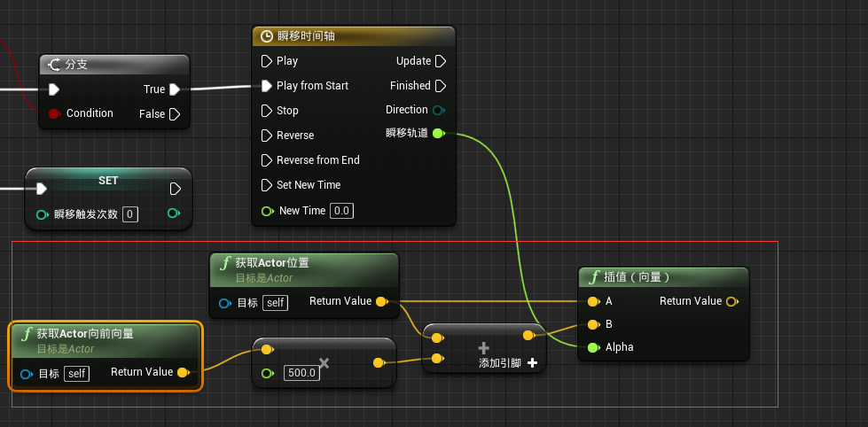
Task: Click the Alpha input pin on 插值
Action: 593,347
